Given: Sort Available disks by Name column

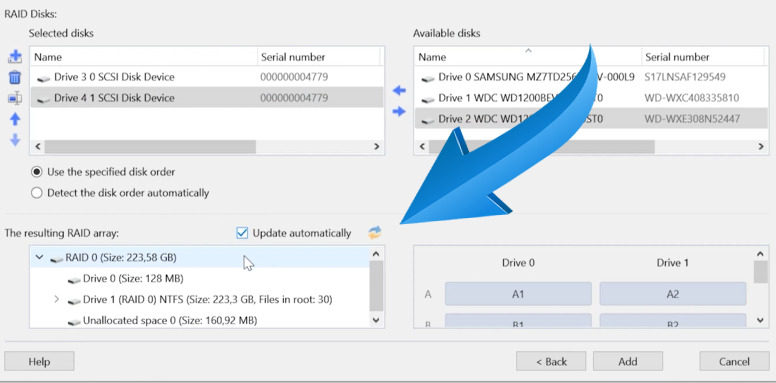Looking at the screenshot, I should [528, 57].
